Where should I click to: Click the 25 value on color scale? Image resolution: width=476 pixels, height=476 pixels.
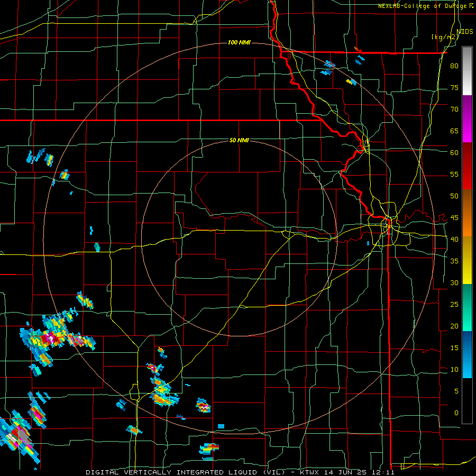click(x=454, y=305)
